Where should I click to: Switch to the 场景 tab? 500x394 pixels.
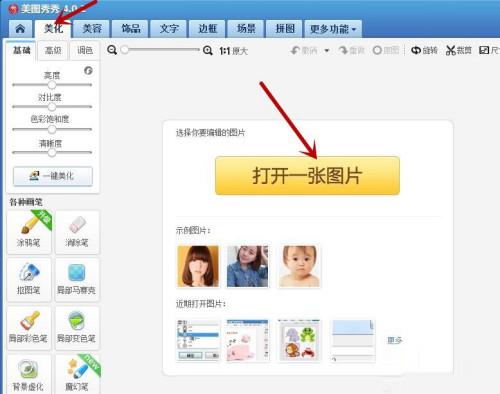point(246,29)
